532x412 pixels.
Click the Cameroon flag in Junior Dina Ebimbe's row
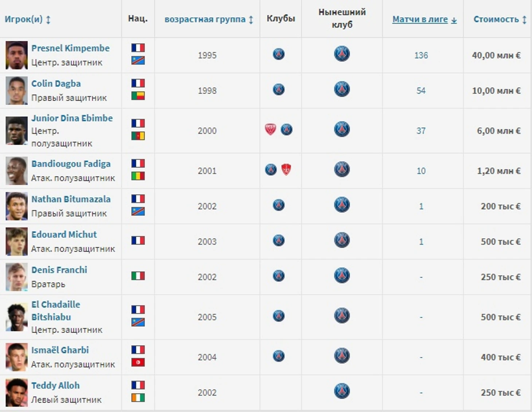coord(138,136)
